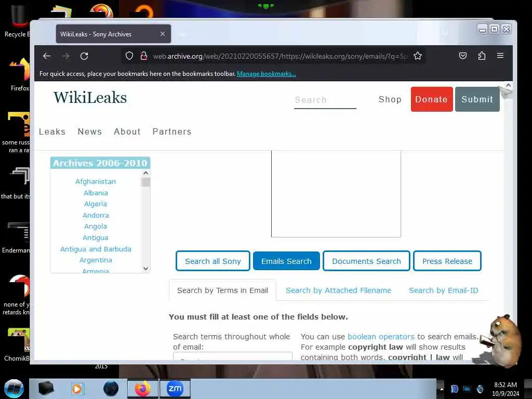
Task: Open the Leaks menu item
Action: 52,131
